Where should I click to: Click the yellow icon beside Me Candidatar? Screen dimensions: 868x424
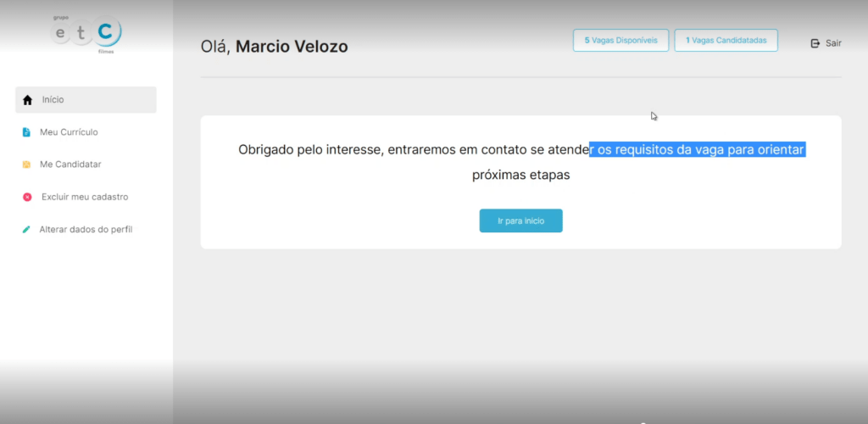(x=26, y=165)
